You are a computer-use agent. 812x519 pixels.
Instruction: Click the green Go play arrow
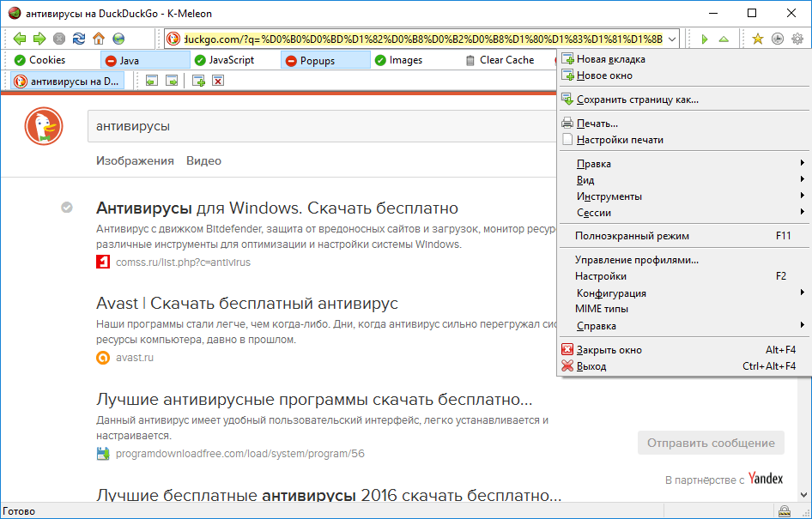[x=705, y=39]
